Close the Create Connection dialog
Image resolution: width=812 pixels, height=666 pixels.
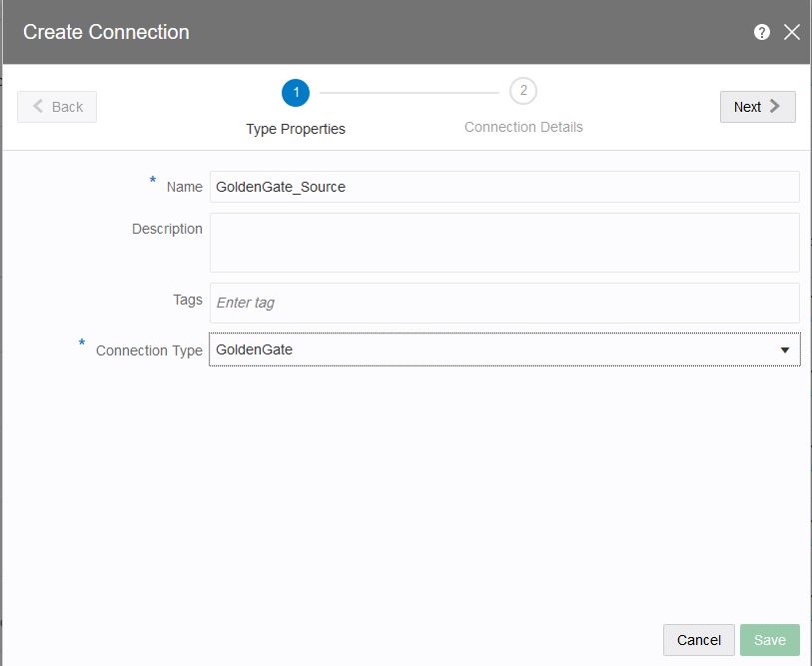(x=792, y=32)
